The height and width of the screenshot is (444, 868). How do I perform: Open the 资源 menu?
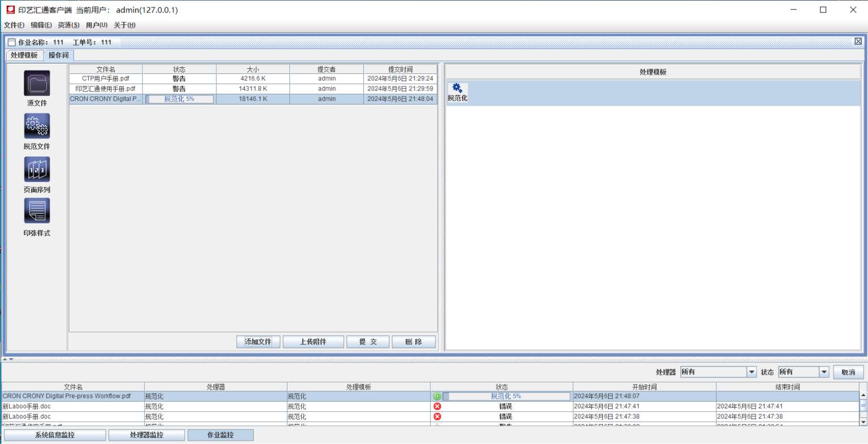(68, 25)
